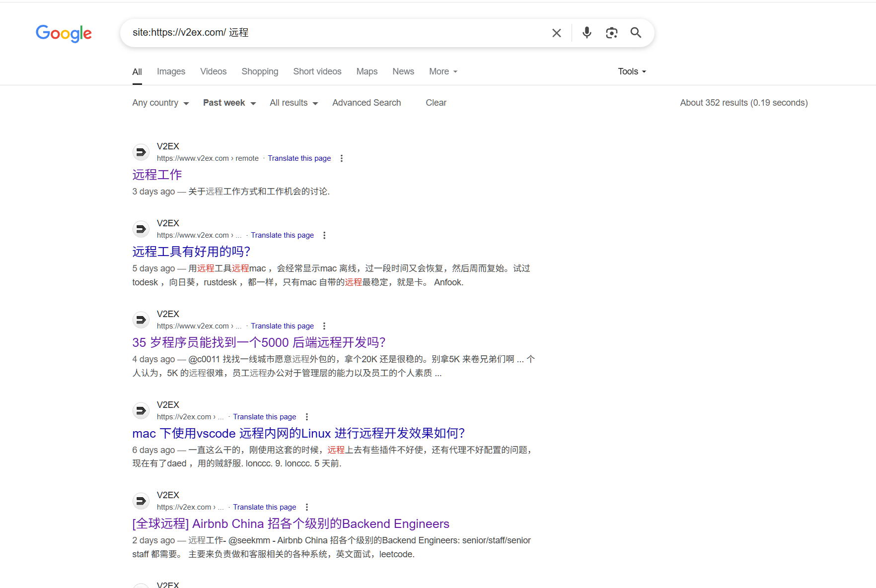
Task: Click V2EX favicon of Airbnb China result
Action: [x=141, y=501]
